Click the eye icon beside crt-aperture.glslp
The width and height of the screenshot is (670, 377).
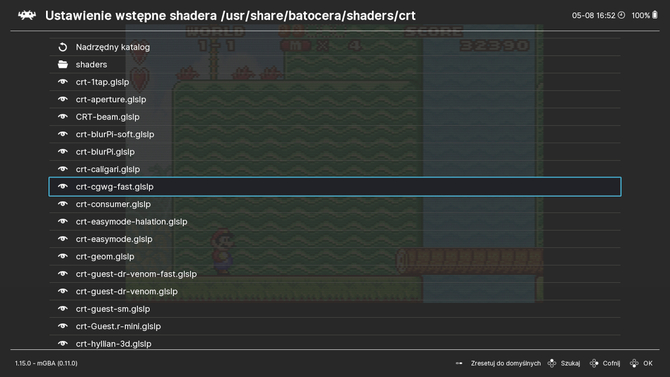63,99
